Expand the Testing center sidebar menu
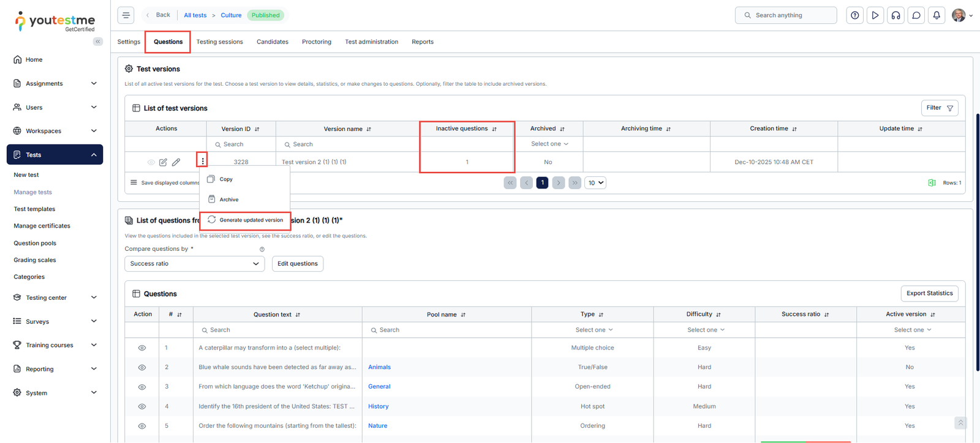This screenshot has width=980, height=443. coord(55,298)
